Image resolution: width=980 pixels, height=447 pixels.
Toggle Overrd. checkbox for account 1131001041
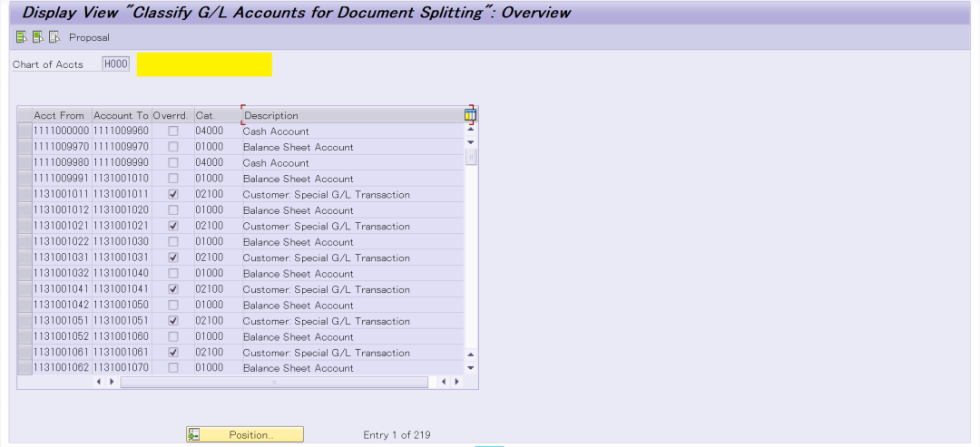[x=173, y=289]
